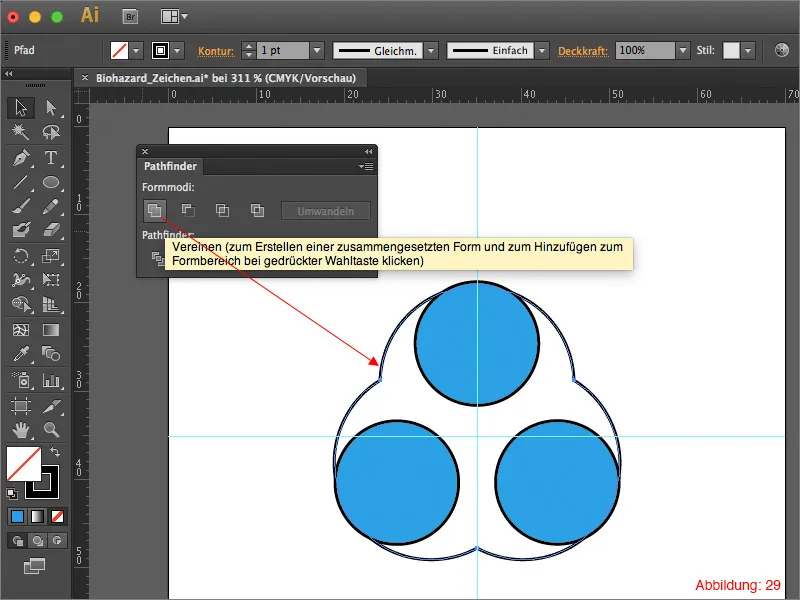Select the Eraser tool
Viewport: 800px width, 600px height.
click(x=51, y=230)
